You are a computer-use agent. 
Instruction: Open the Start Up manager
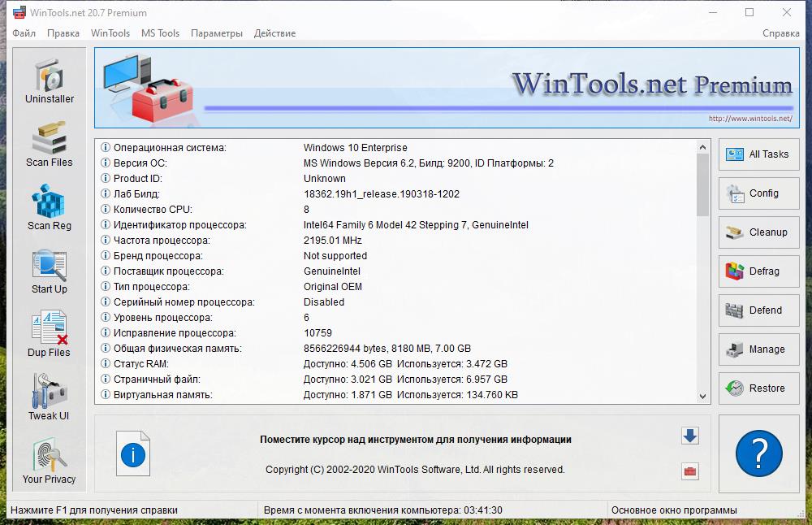click(x=50, y=271)
